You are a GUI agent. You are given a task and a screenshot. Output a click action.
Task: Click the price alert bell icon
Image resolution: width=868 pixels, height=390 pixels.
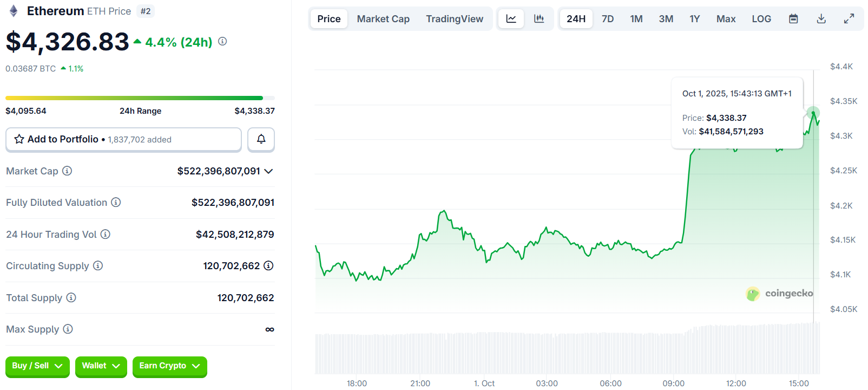[261, 139]
